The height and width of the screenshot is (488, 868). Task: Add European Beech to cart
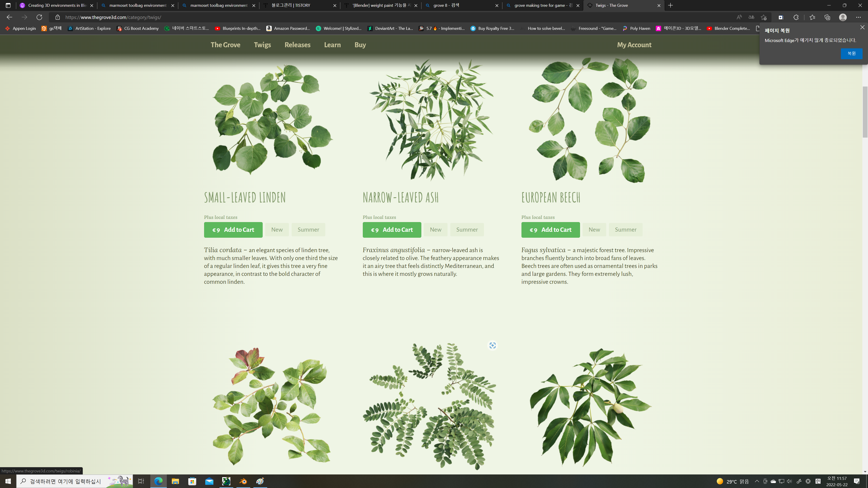pyautogui.click(x=550, y=230)
